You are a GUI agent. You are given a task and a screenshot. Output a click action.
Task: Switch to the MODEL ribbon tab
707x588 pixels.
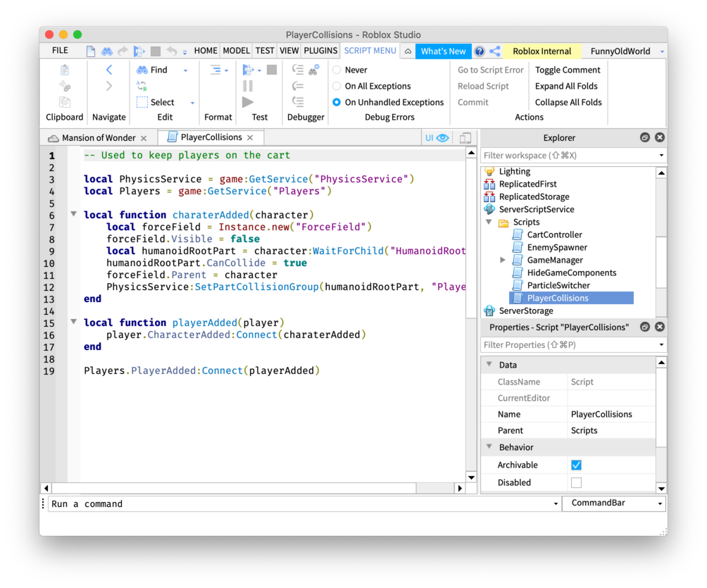coord(237,51)
